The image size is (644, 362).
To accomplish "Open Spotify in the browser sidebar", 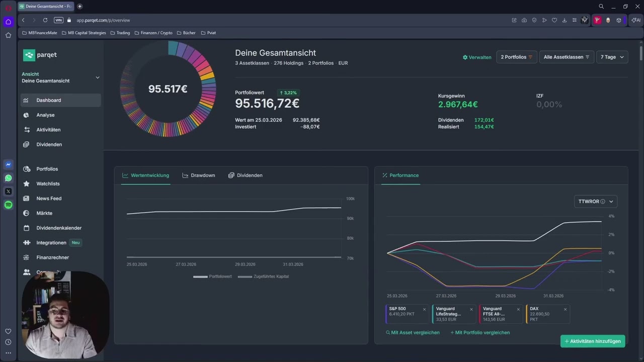I will click(8, 205).
